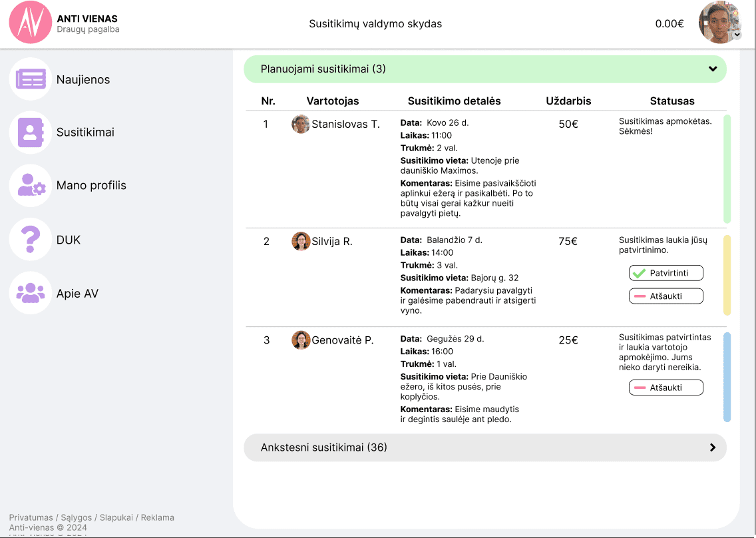Open the Naujienos news icon
The image size is (756, 538).
[x=31, y=79]
